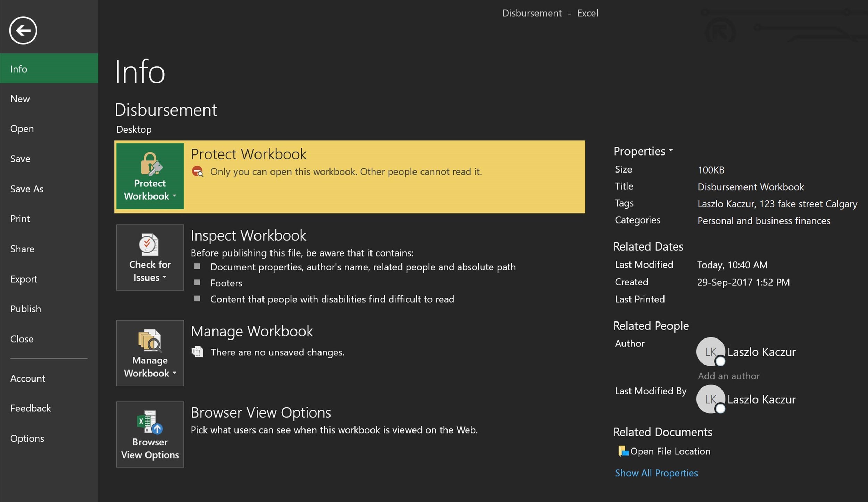Open the Print page
Image resolution: width=868 pixels, height=502 pixels.
[x=49, y=219]
